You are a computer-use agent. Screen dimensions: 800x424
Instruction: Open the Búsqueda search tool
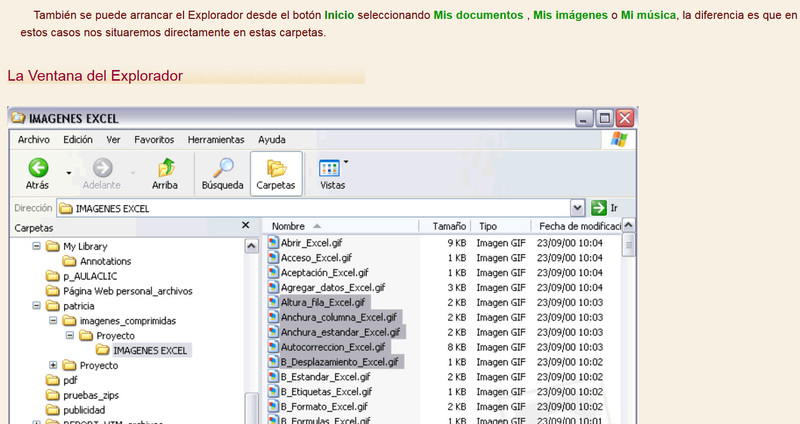(222, 168)
